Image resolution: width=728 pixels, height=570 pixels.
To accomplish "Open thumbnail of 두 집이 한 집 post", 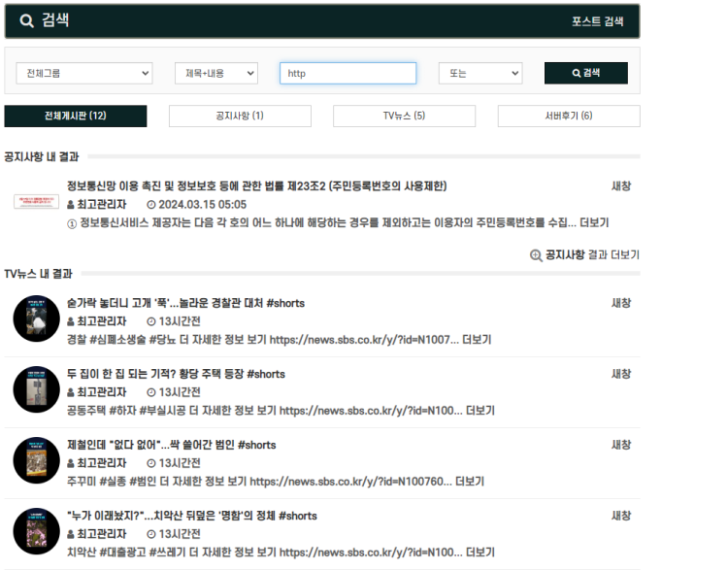I will point(37,389).
